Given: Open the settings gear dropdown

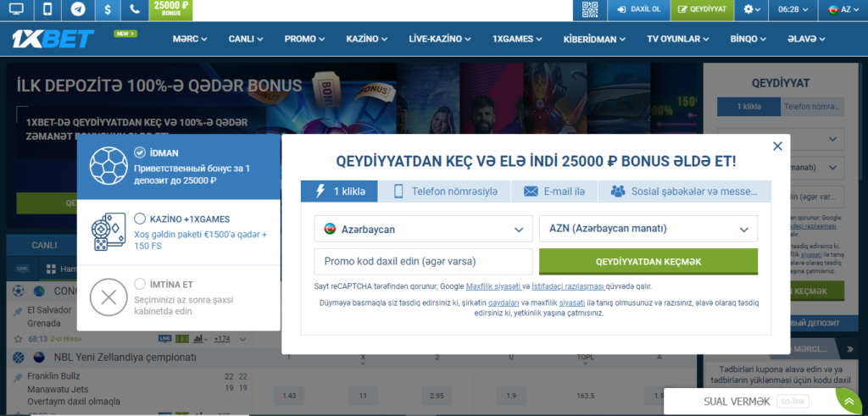Looking at the screenshot, I should 752,9.
